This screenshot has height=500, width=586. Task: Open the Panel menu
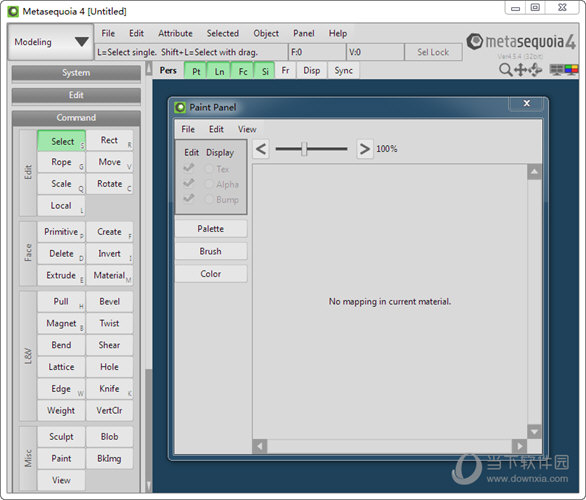(304, 33)
